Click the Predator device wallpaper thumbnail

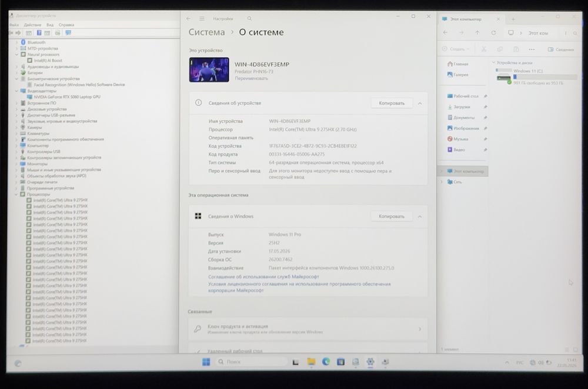click(209, 70)
